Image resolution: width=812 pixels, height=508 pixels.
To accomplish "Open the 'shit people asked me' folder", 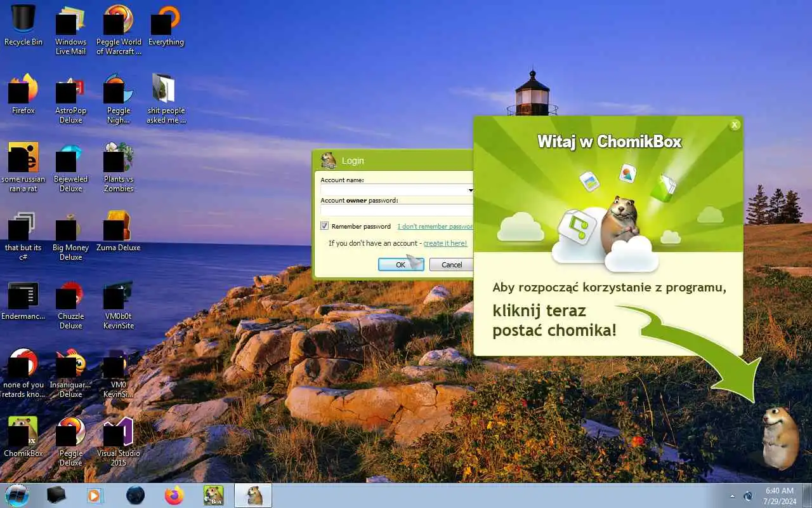I will 166,98.
